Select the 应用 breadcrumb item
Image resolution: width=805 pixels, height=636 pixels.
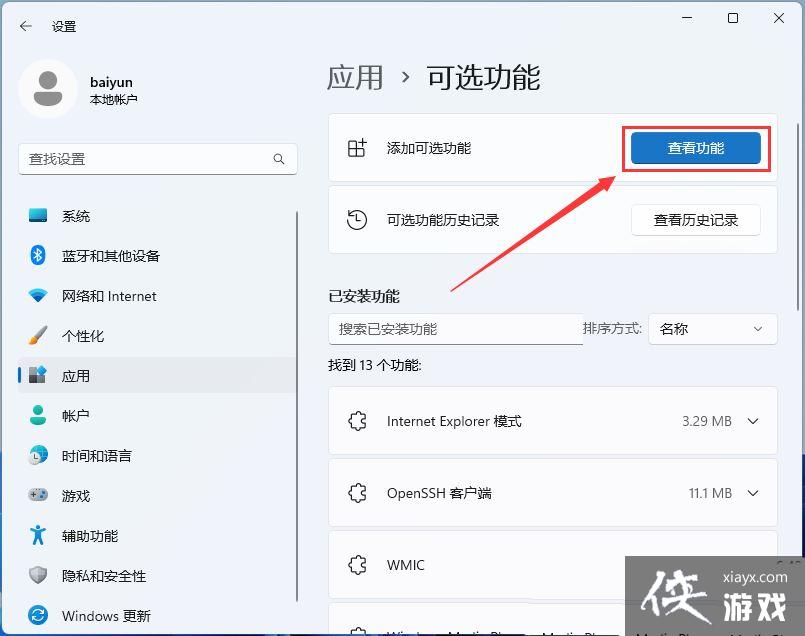click(356, 78)
